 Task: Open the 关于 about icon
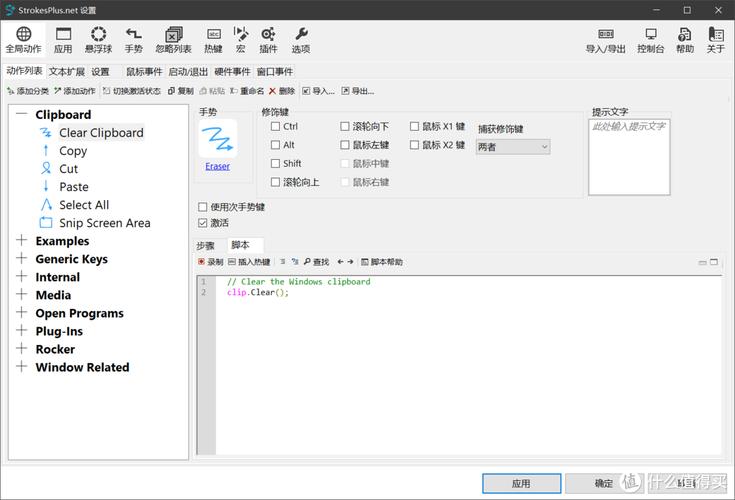(x=716, y=39)
